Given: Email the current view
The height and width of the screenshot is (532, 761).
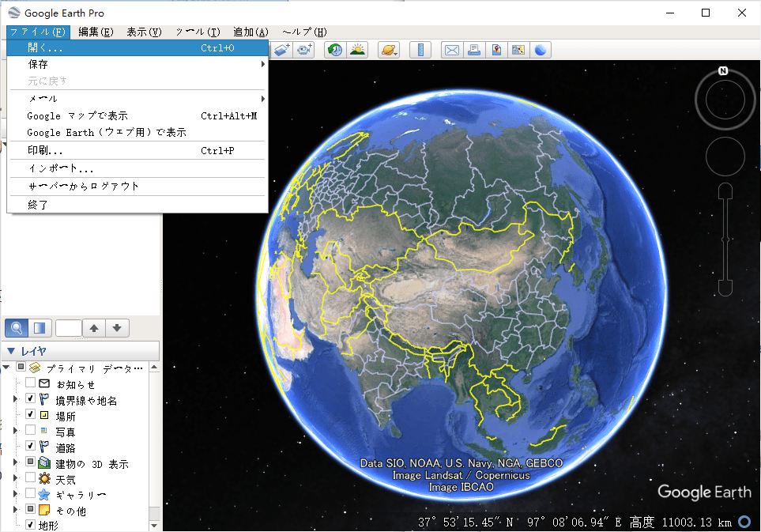Looking at the screenshot, I should (451, 49).
